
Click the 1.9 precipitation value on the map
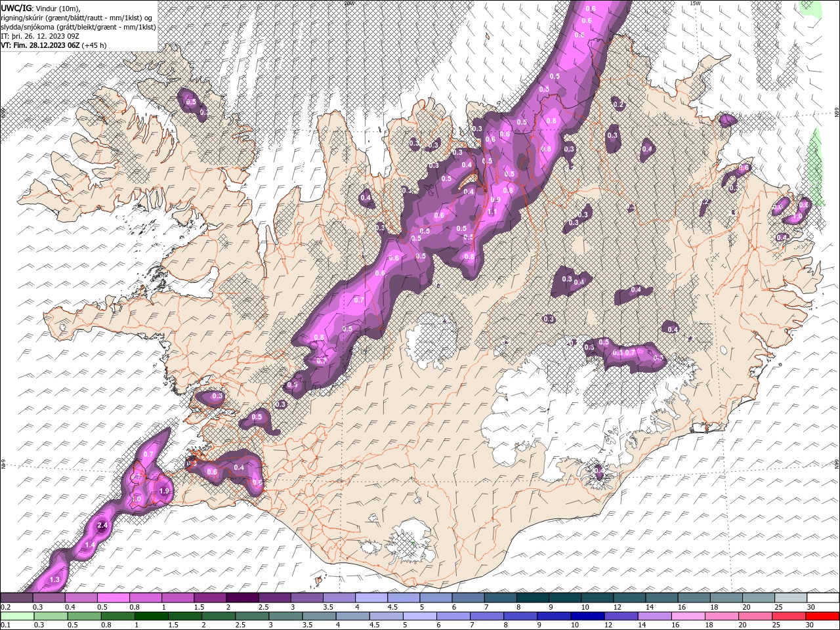point(164,491)
